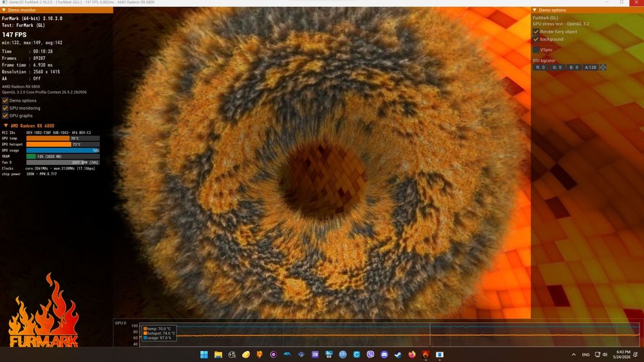The height and width of the screenshot is (362, 644).
Task: Open the Windows Start menu
Action: coord(204,355)
